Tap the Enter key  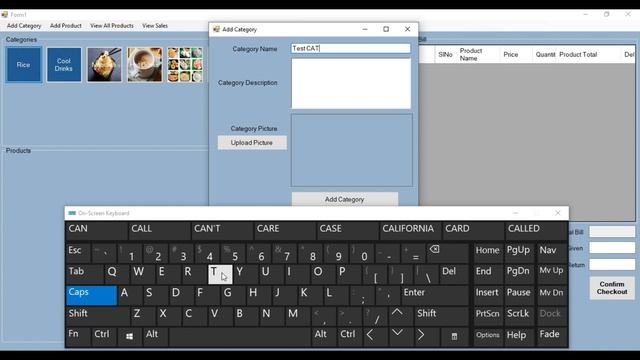(435, 295)
